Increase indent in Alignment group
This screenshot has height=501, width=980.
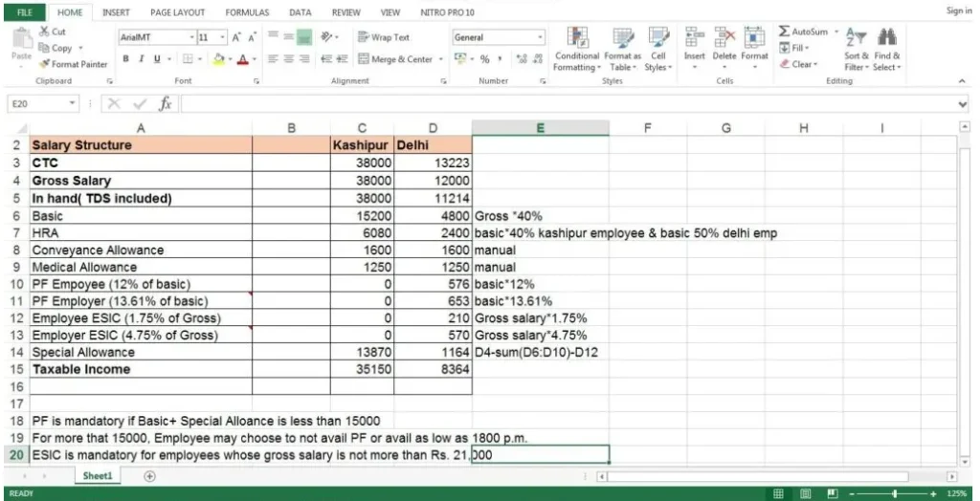click(x=342, y=58)
